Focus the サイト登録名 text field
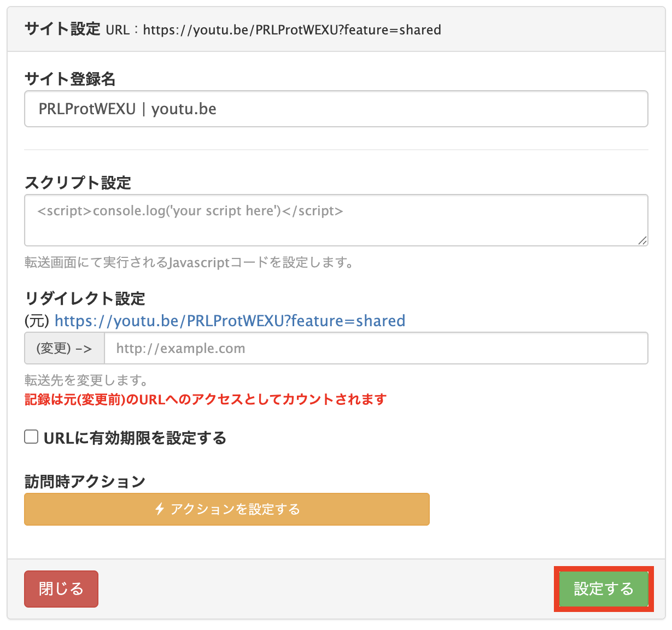Screen dimensions: 672x630 336,109
